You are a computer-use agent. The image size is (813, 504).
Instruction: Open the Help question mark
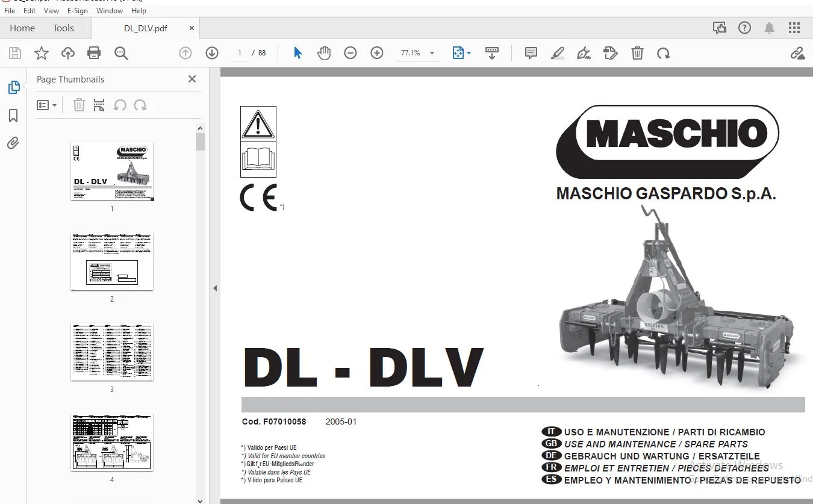(744, 28)
